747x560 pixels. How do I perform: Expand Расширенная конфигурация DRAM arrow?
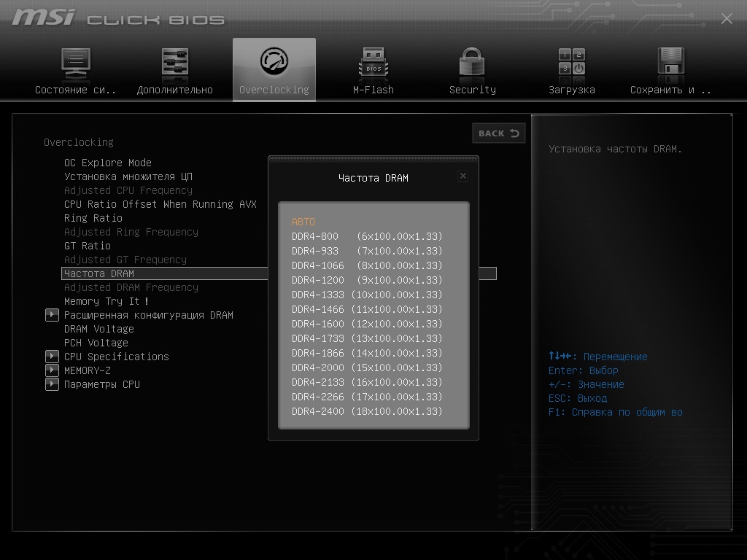52,315
